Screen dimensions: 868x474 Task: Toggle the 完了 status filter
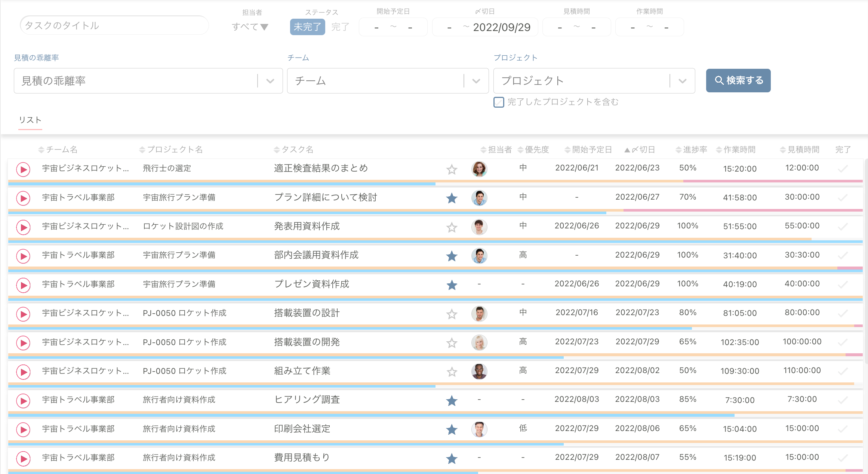(340, 27)
